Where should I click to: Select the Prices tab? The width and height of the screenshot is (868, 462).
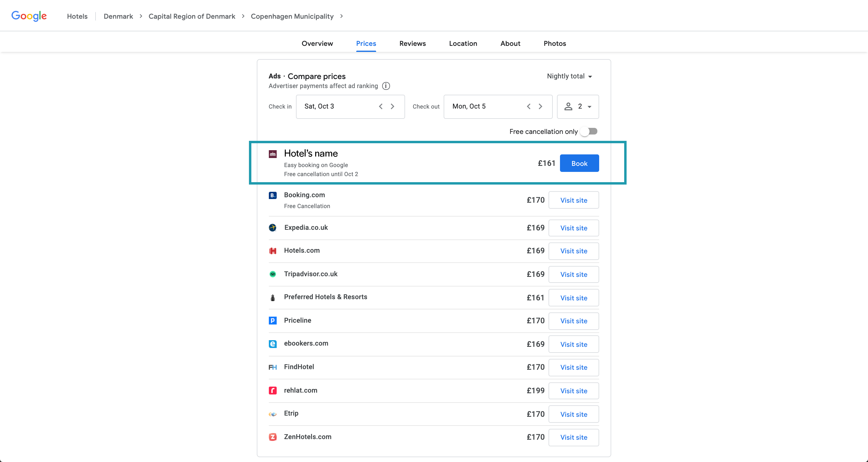[x=366, y=43]
